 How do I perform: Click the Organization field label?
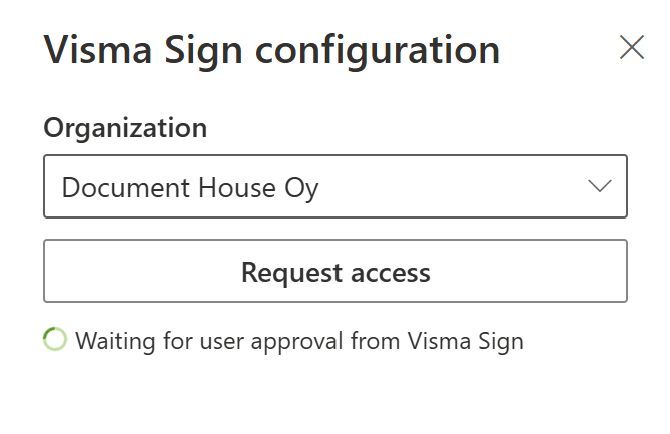[125, 128]
